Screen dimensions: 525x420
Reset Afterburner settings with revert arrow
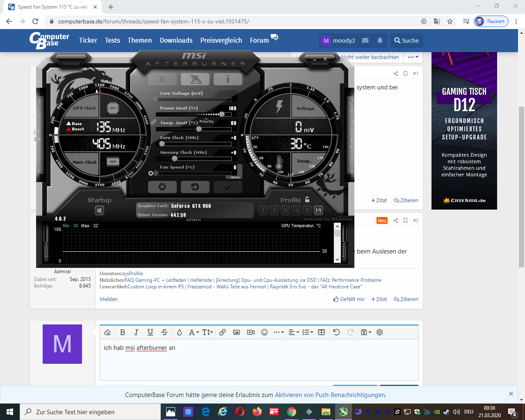point(195,187)
